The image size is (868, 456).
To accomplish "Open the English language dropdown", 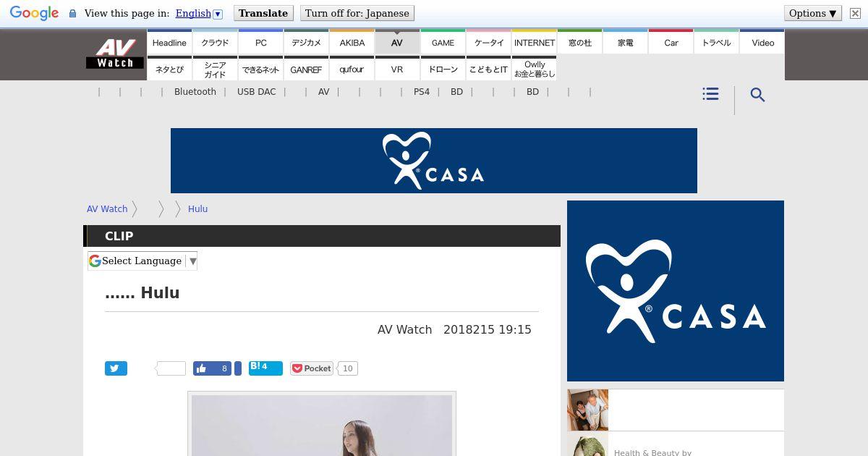I will coord(199,13).
